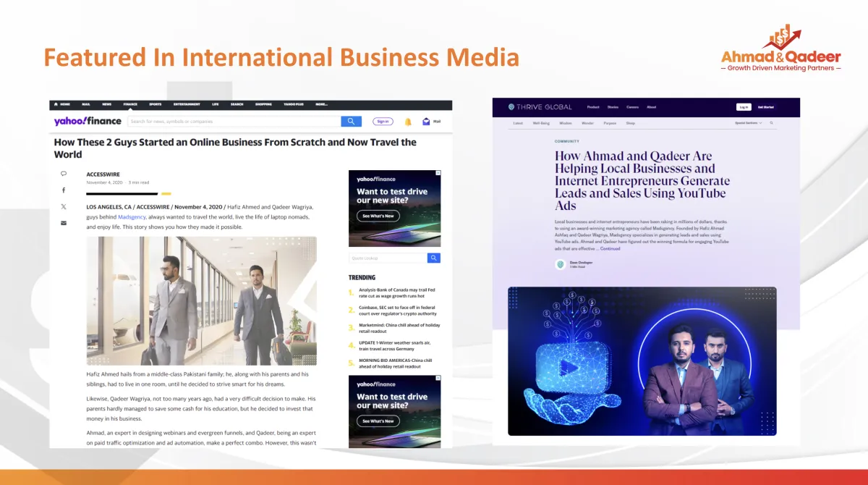Image resolution: width=868 pixels, height=485 pixels.
Task: Open Yahoo Plus in the top bar
Action: pyautogui.click(x=294, y=104)
